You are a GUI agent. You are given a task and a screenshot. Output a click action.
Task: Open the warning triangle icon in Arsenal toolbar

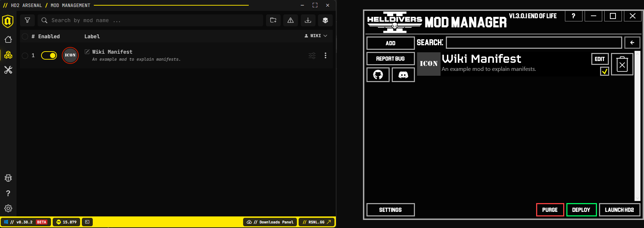(x=291, y=20)
